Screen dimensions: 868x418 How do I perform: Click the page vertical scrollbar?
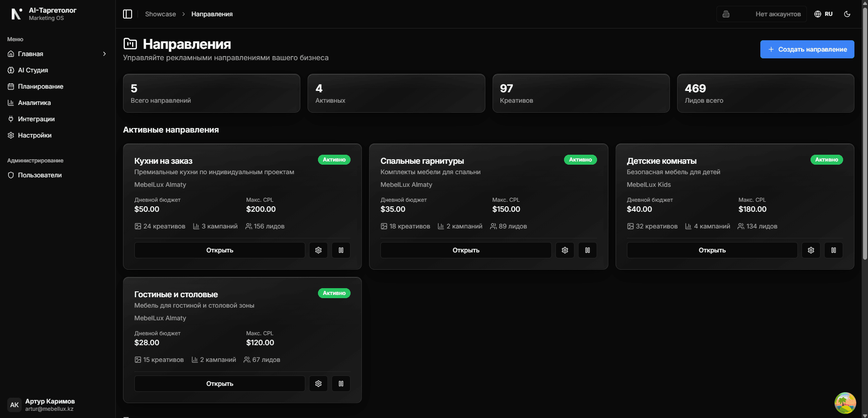pyautogui.click(x=865, y=136)
